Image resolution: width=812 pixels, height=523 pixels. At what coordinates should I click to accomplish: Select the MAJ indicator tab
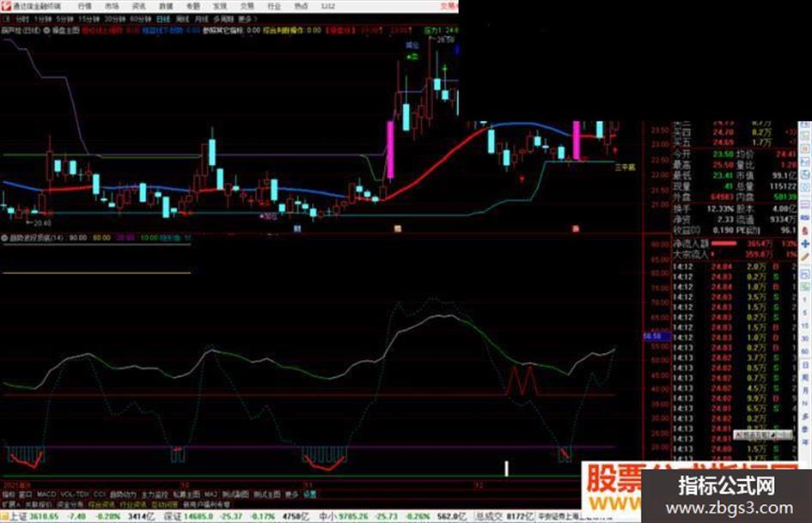point(211,495)
